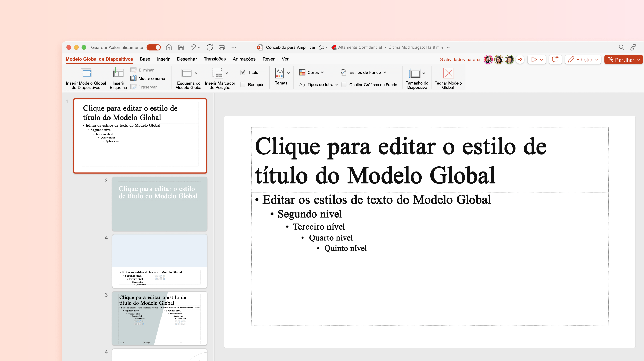Click the Mudar o nome icon
Image resolution: width=644 pixels, height=361 pixels.
[133, 78]
